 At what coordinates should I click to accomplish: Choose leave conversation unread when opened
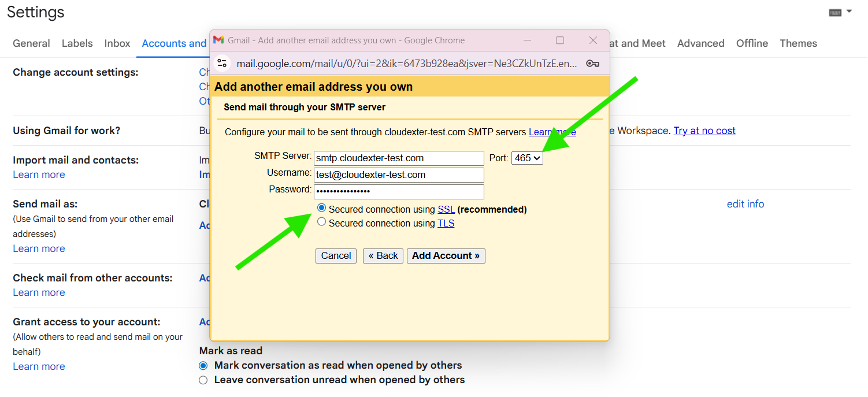pyautogui.click(x=203, y=380)
